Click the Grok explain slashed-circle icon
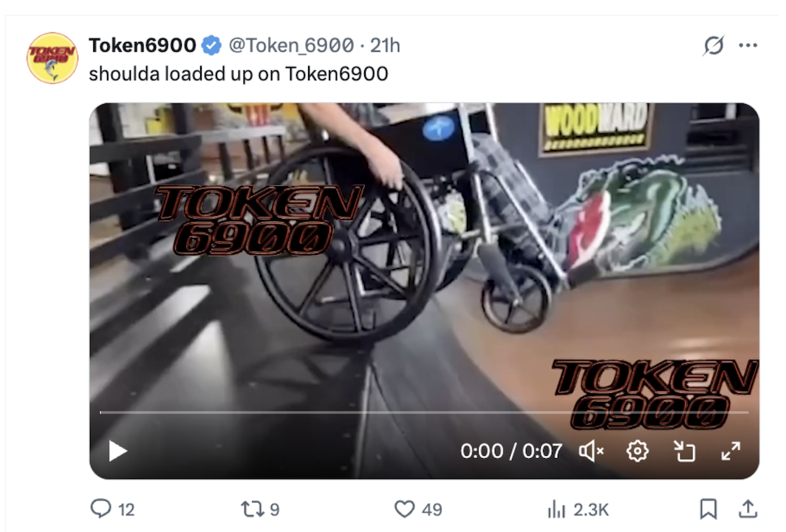 [x=714, y=45]
